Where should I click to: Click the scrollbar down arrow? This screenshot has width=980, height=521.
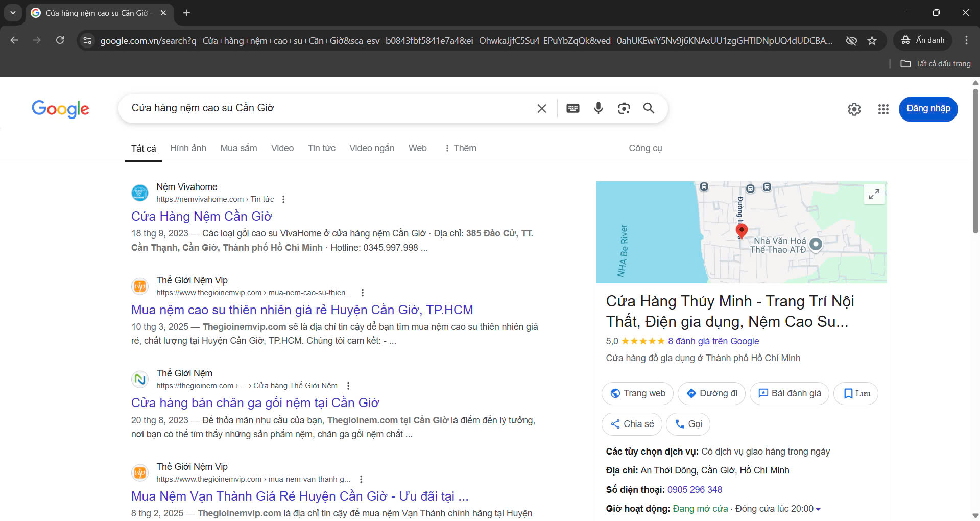click(975, 516)
